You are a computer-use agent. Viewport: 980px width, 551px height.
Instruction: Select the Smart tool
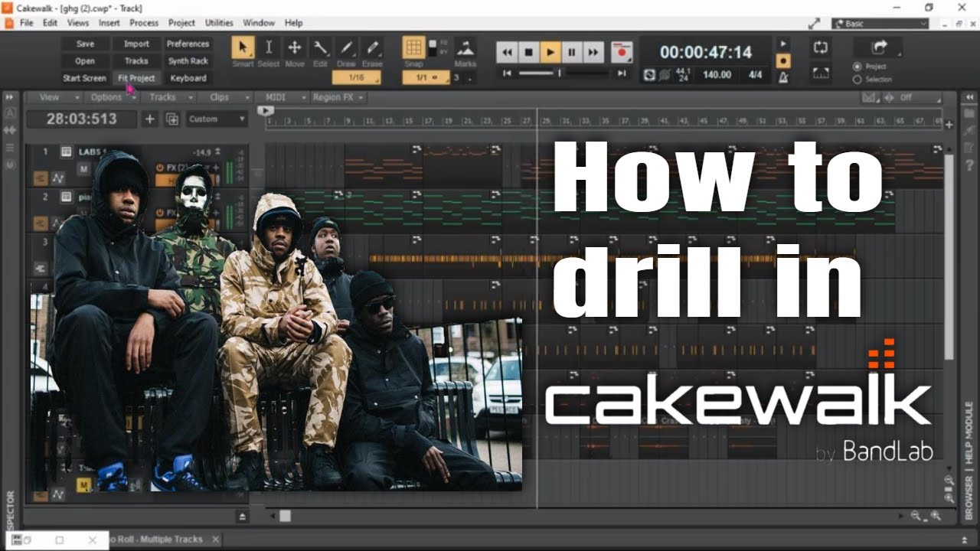coord(243,47)
